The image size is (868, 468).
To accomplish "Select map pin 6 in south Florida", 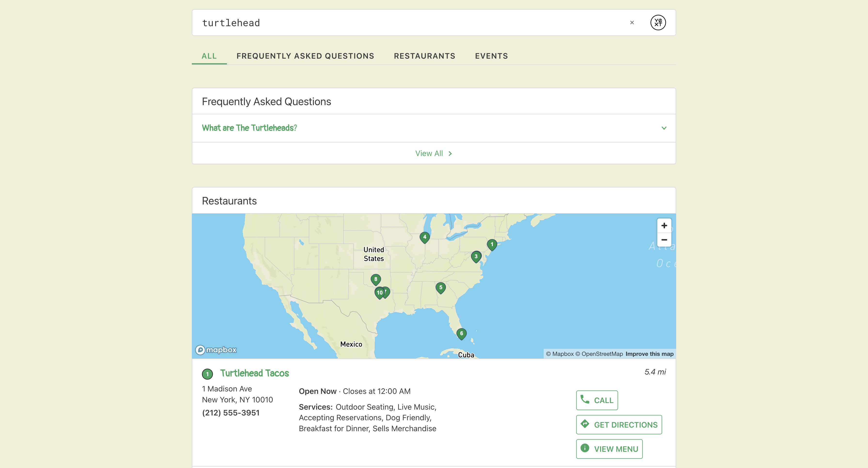I will 461,334.
